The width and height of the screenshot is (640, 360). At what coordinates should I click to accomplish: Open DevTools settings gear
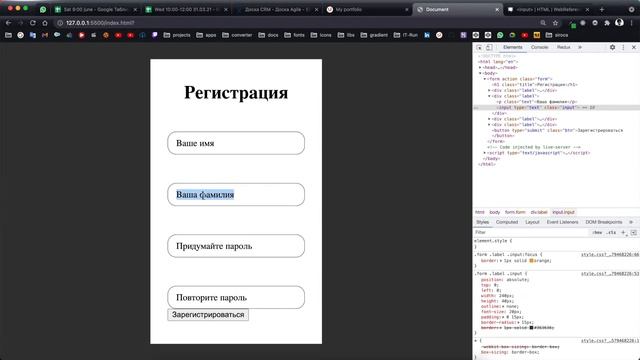612,47
